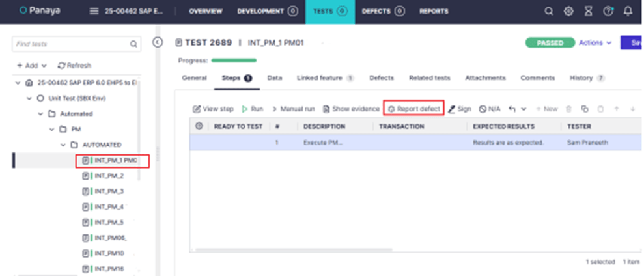Click the notifications bell icon
The height and width of the screenshot is (276, 644).
click(628, 11)
